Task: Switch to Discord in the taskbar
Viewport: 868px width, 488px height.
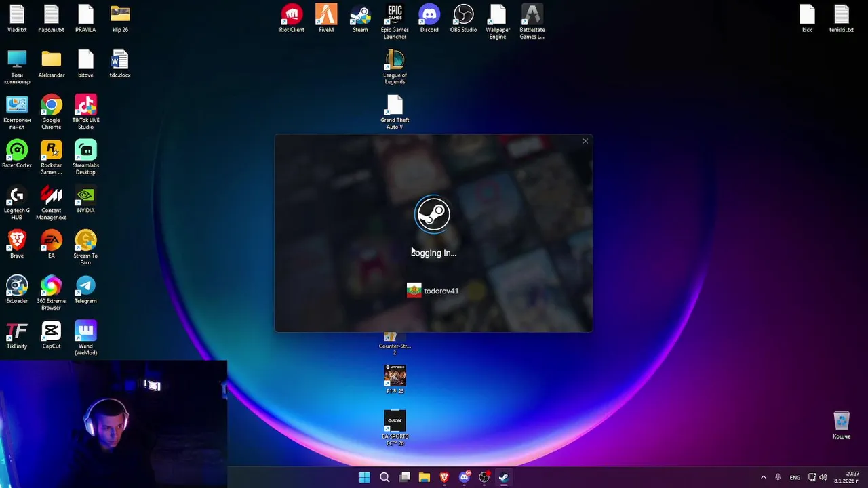Action: click(465, 477)
